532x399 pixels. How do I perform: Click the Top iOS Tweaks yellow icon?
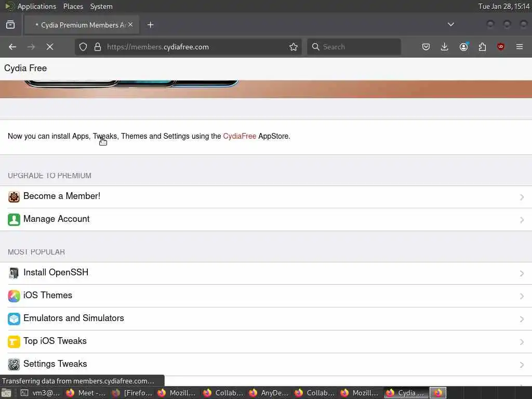pyautogui.click(x=14, y=342)
